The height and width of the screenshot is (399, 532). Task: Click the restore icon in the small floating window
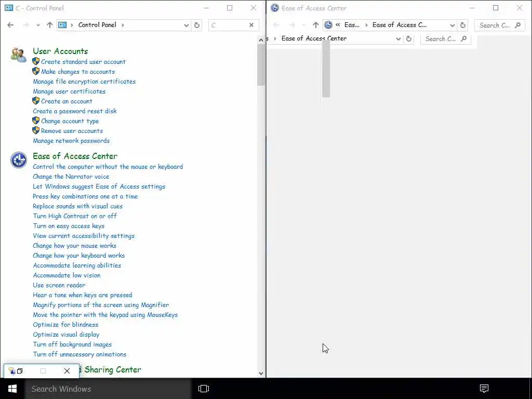[20, 371]
